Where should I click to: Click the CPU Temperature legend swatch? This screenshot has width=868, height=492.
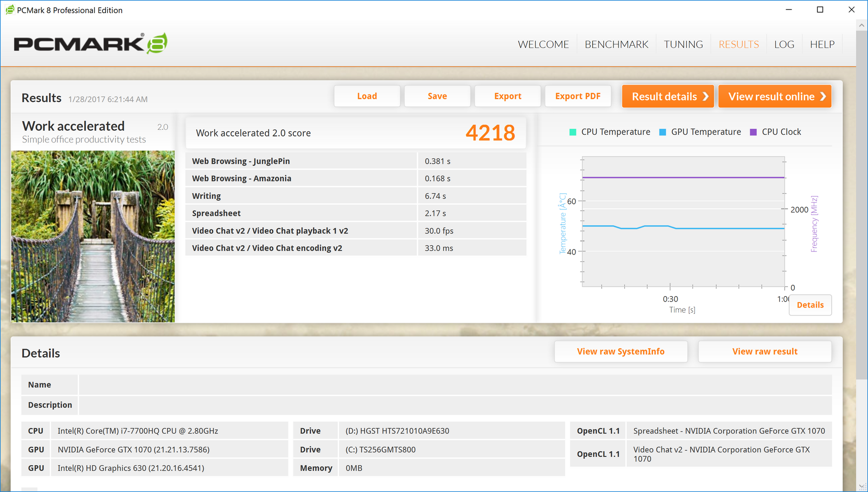(572, 132)
